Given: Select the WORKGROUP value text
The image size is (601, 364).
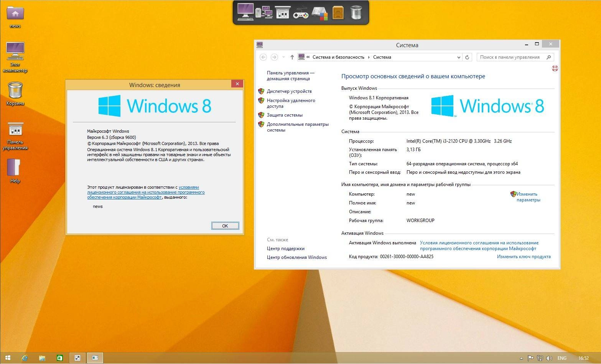Looking at the screenshot, I should click(420, 221).
